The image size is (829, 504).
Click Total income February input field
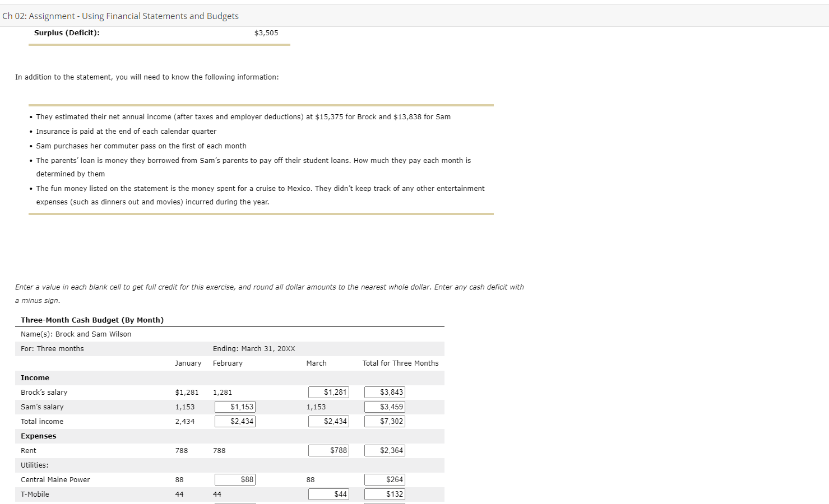pyautogui.click(x=235, y=421)
